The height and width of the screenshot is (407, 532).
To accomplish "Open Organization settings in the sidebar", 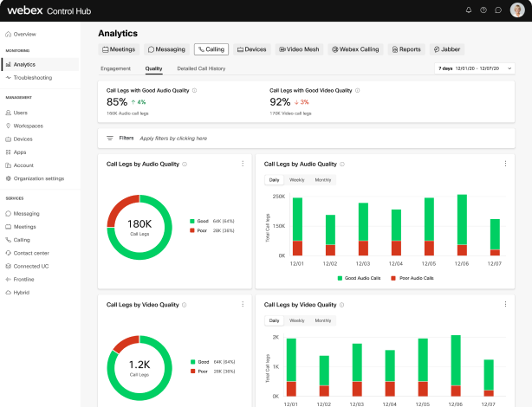I will 35,178.
